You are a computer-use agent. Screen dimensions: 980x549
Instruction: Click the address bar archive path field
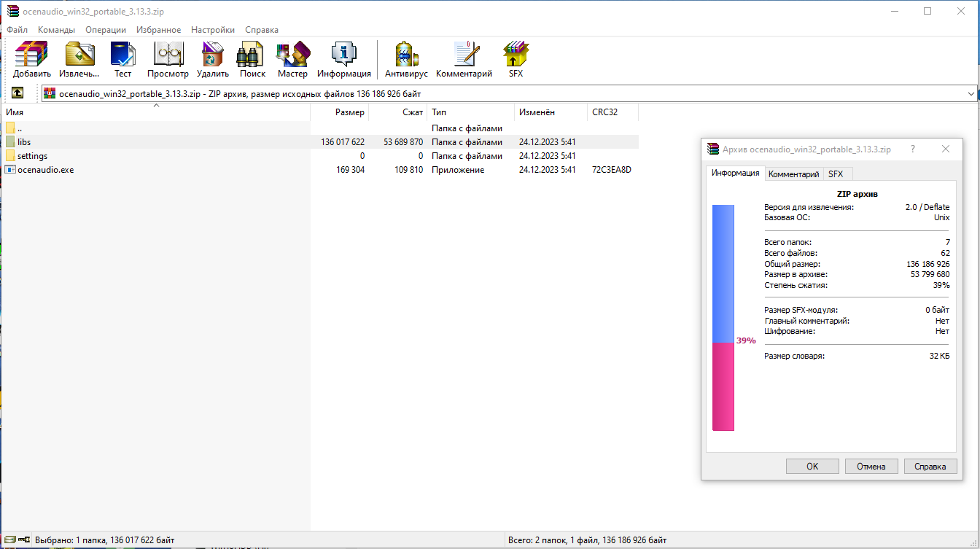coord(509,94)
